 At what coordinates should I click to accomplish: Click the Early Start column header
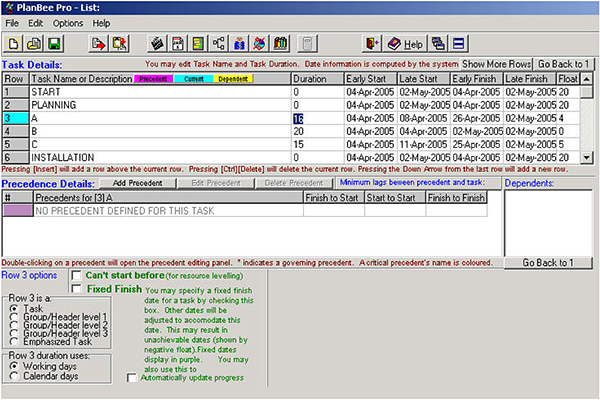(370, 79)
